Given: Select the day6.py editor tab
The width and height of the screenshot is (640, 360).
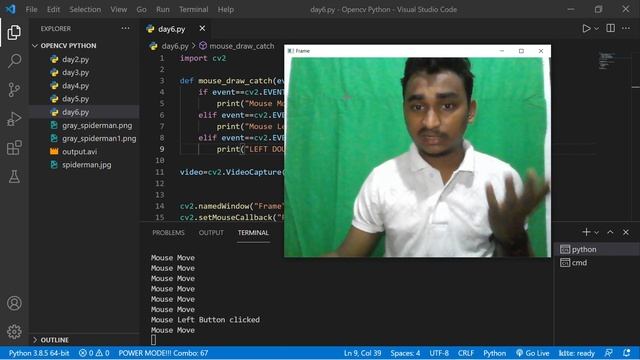Looking at the screenshot, I should (171, 29).
